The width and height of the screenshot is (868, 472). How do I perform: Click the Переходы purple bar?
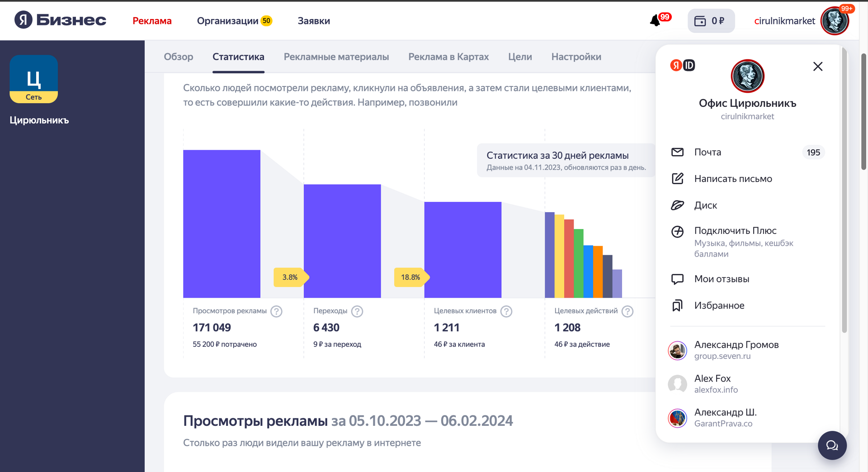[342, 241]
